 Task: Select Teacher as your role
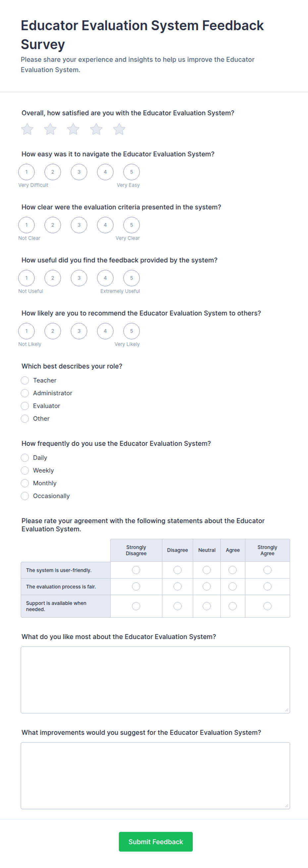(25, 380)
